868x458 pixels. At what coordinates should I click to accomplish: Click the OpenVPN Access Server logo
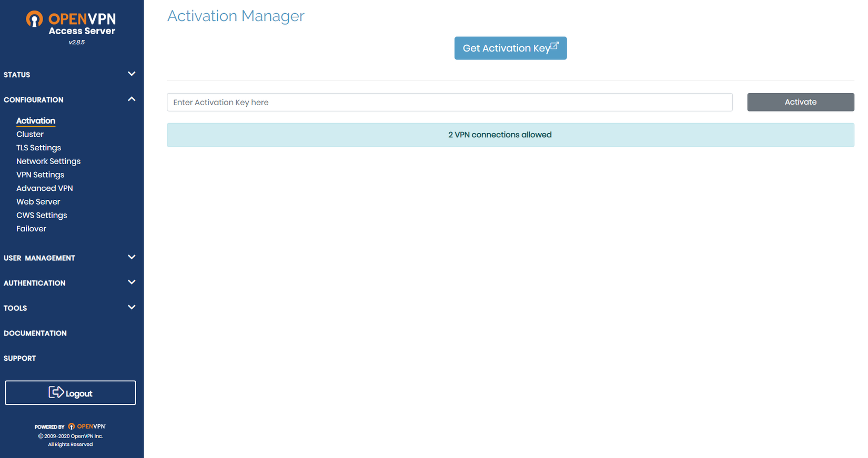coord(71,24)
